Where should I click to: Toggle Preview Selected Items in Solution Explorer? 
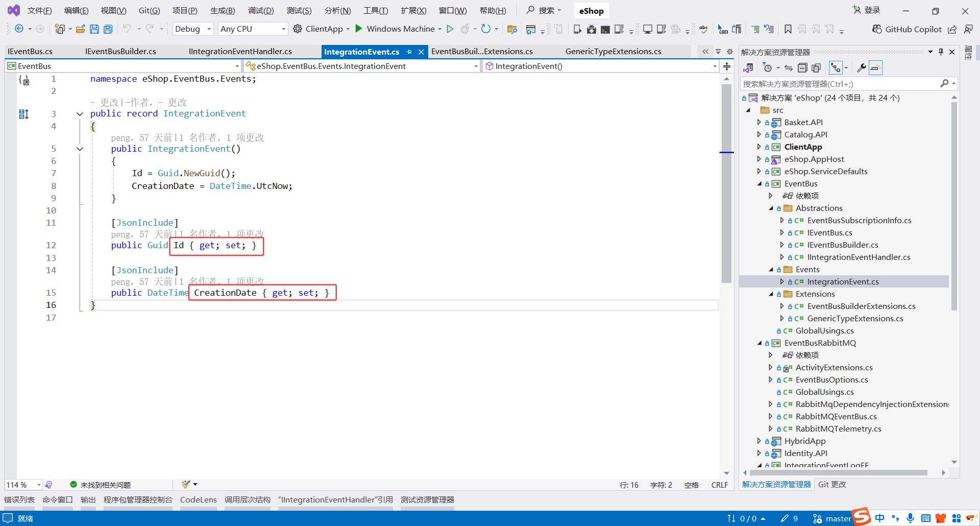[x=875, y=68]
